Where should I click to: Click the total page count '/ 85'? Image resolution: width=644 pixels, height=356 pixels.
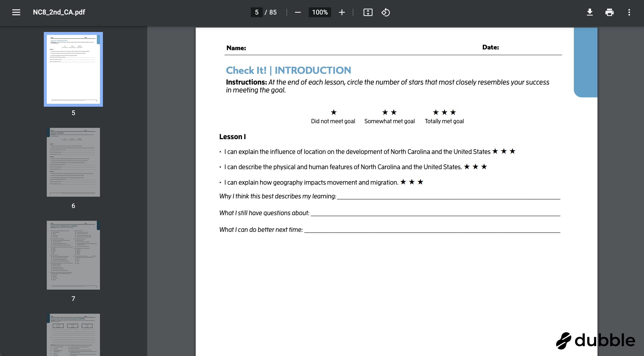pyautogui.click(x=271, y=12)
